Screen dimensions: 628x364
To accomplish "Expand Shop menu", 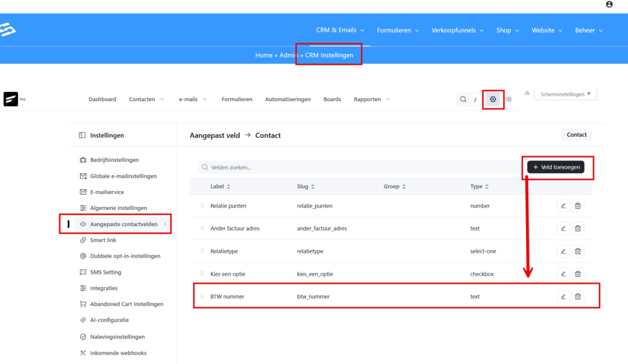I will [507, 31].
